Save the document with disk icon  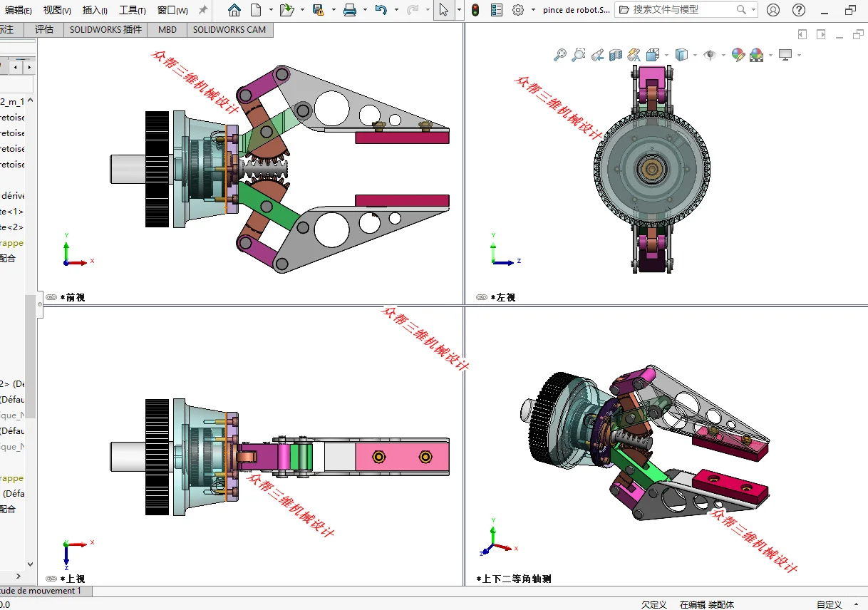(318, 10)
